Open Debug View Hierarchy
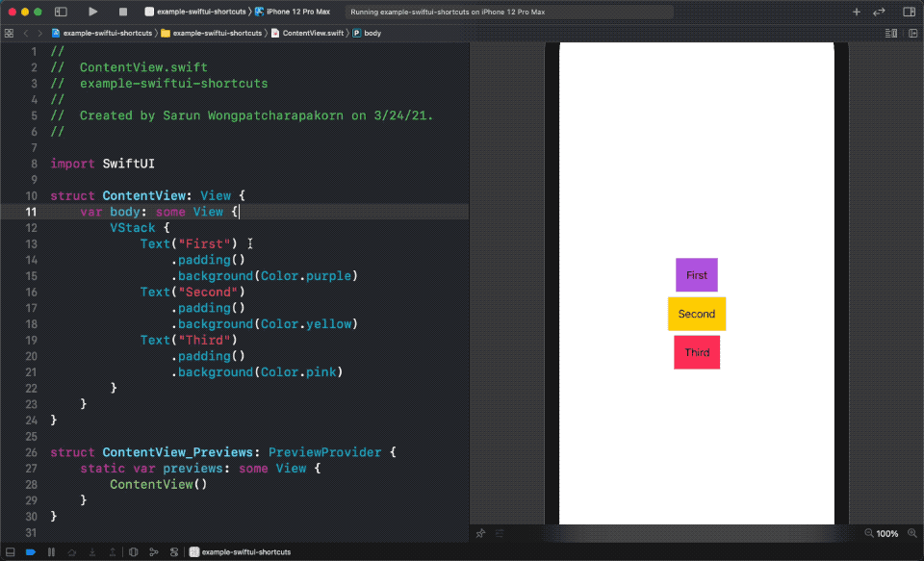Image resolution: width=924 pixels, height=561 pixels. pos(133,552)
